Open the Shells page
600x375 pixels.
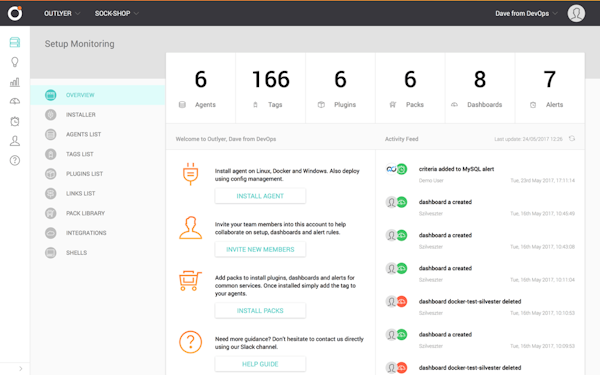pyautogui.click(x=98, y=253)
